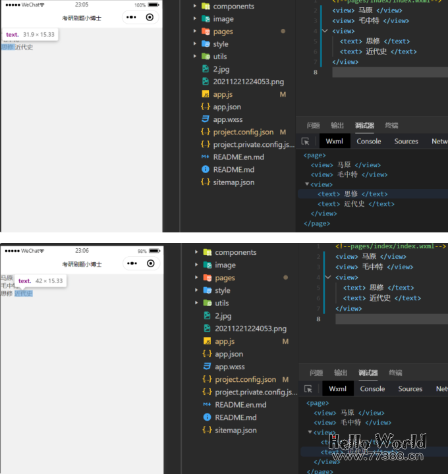Click highlighted 近代史 text in lower simulator
This screenshot has height=476, width=448.
[24, 294]
